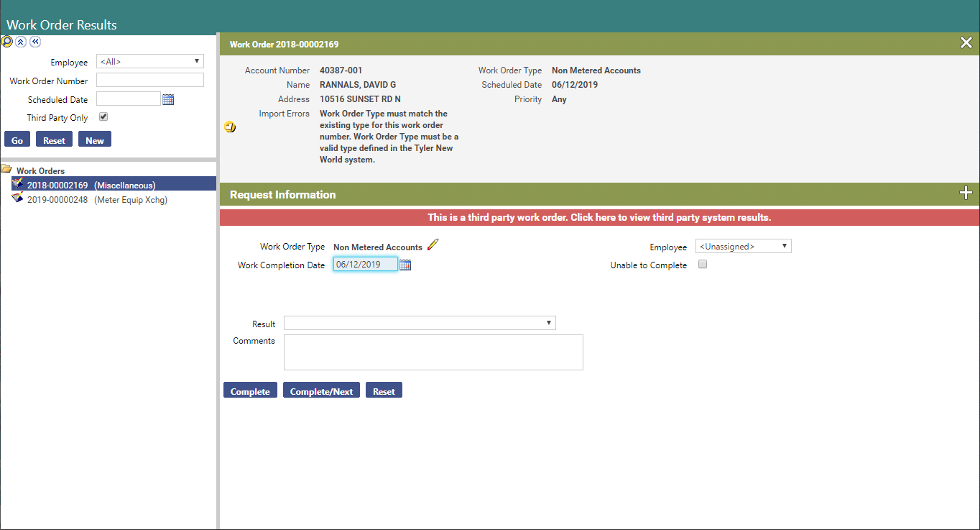Image resolution: width=980 pixels, height=530 pixels.
Task: Click the yellow note icon beside Import Errors
Action: point(230,127)
